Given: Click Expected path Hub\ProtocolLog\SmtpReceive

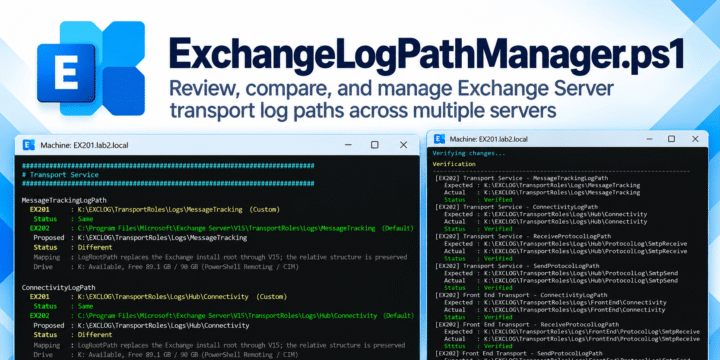Looking at the screenshot, I should (x=566, y=244).
